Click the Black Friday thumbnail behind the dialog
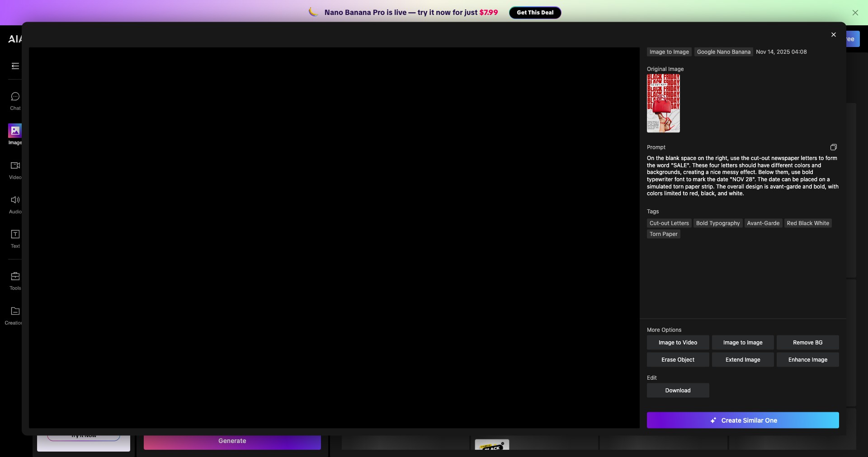 coord(492,445)
